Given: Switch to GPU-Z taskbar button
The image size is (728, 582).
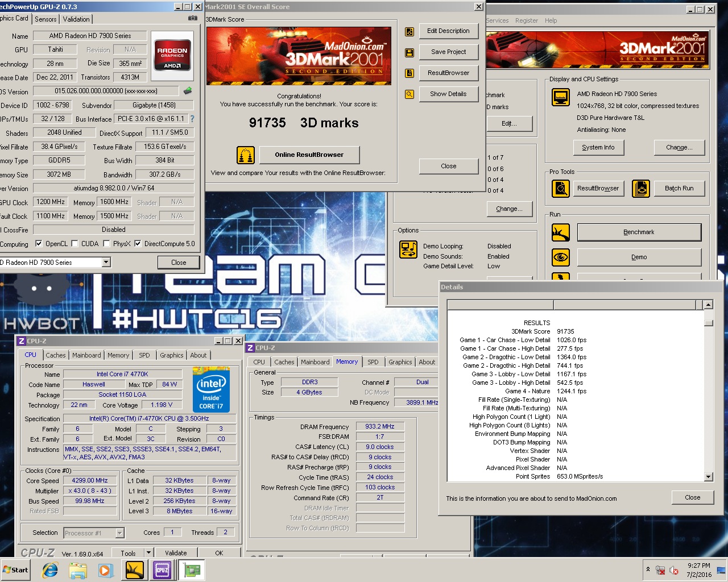Looking at the screenshot, I should point(192,570).
